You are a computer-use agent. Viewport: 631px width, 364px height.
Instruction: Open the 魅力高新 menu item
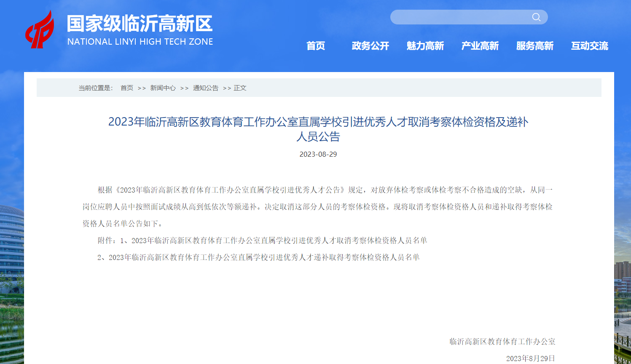click(425, 46)
